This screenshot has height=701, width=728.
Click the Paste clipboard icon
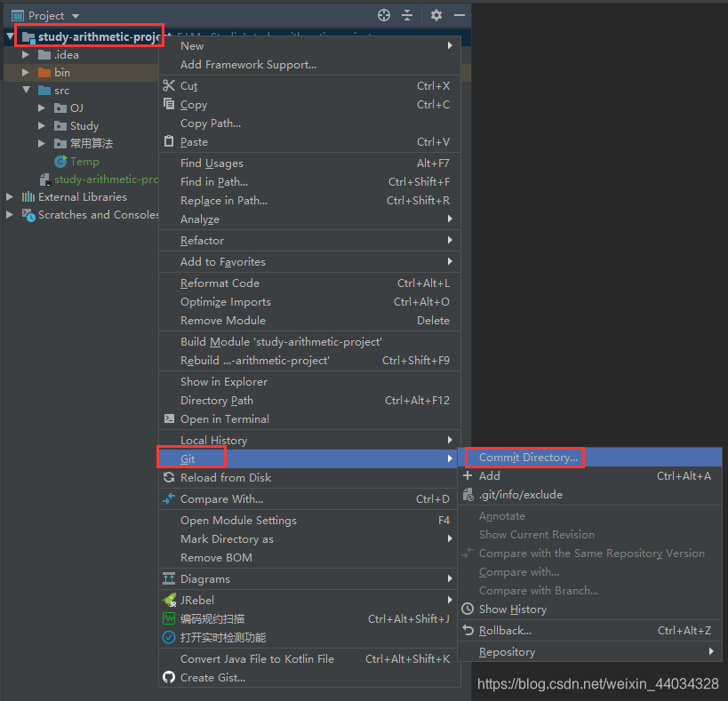click(x=169, y=141)
